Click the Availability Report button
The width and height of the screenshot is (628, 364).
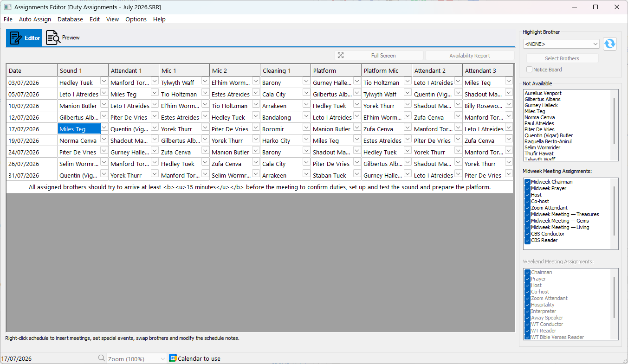pos(470,55)
